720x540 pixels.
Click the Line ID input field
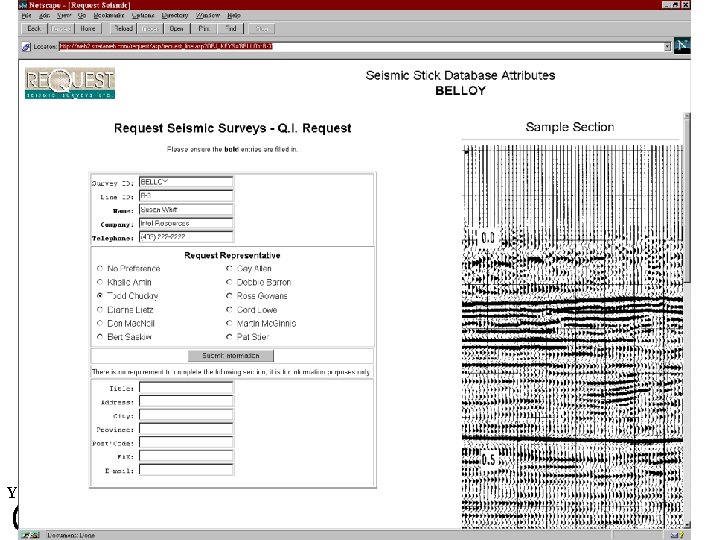click(186, 196)
